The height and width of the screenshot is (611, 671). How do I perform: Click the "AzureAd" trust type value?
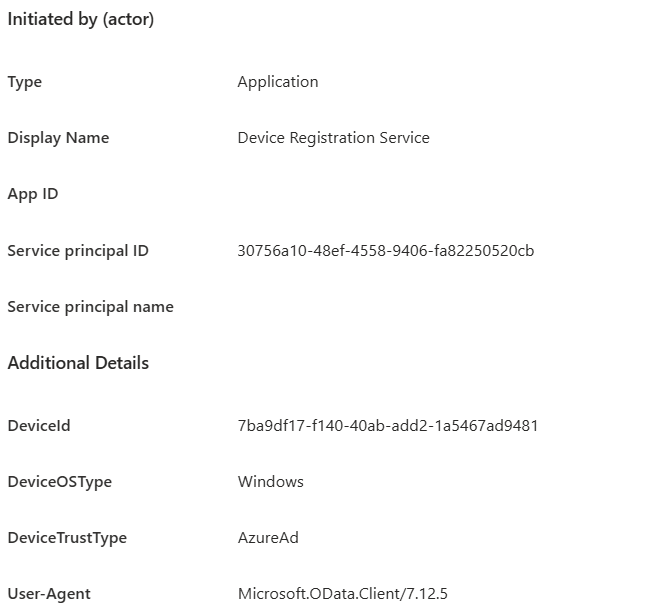click(x=268, y=538)
